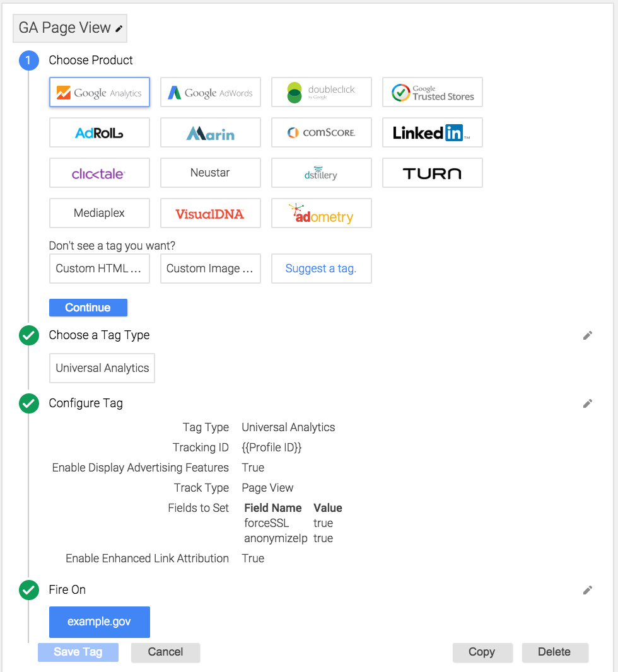The image size is (618, 672).
Task: Click the GA Page View tag name
Action: (x=65, y=28)
